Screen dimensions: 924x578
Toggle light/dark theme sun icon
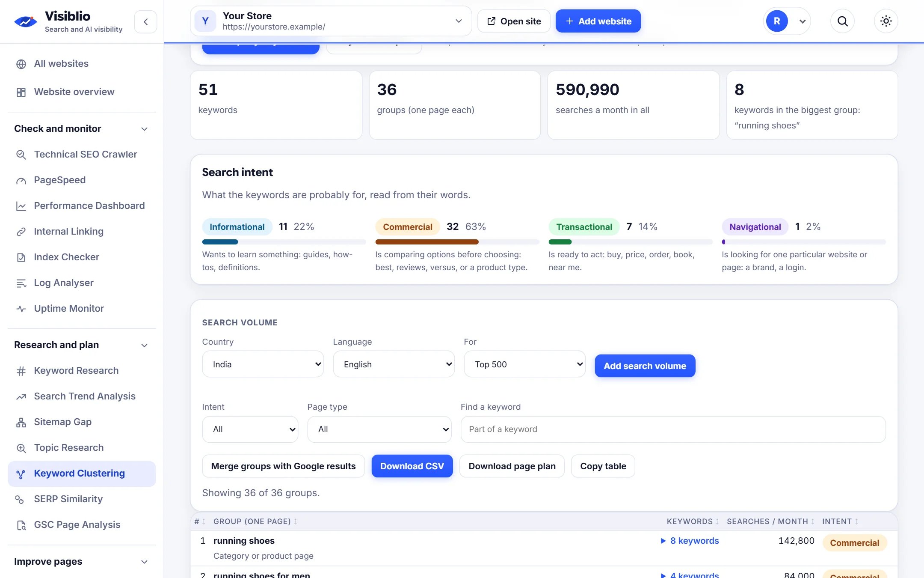(x=886, y=21)
